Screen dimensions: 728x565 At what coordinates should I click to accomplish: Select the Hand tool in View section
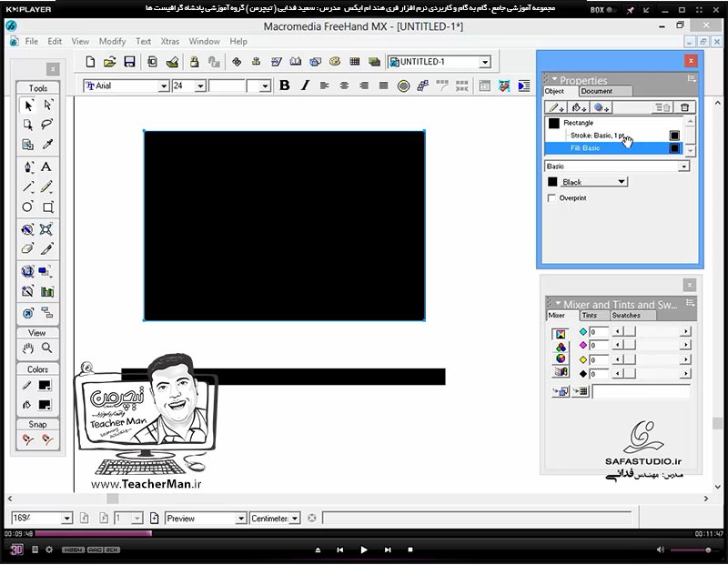point(28,348)
